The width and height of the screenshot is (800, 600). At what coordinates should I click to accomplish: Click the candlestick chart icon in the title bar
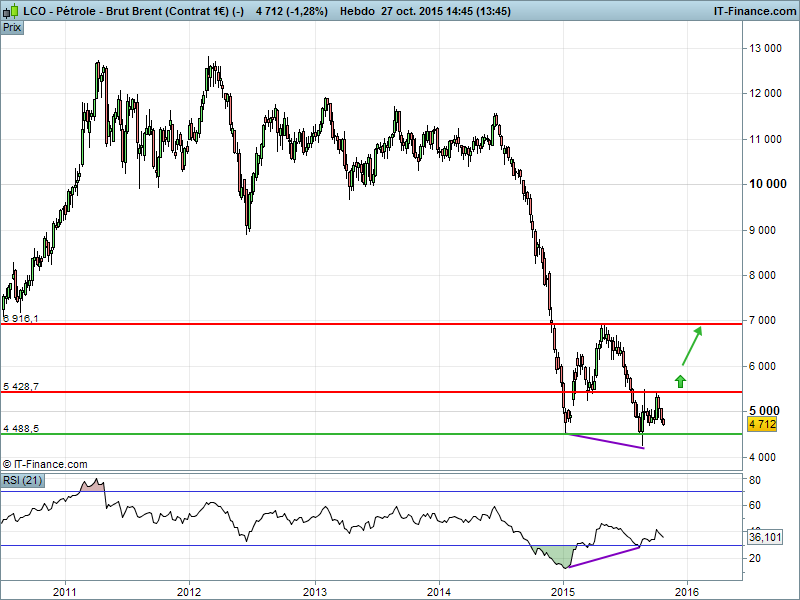click(x=11, y=11)
